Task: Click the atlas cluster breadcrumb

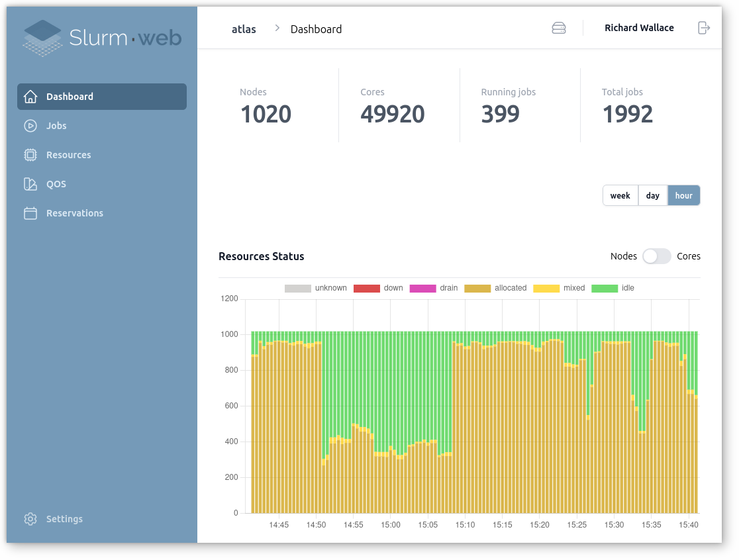Action: point(244,29)
